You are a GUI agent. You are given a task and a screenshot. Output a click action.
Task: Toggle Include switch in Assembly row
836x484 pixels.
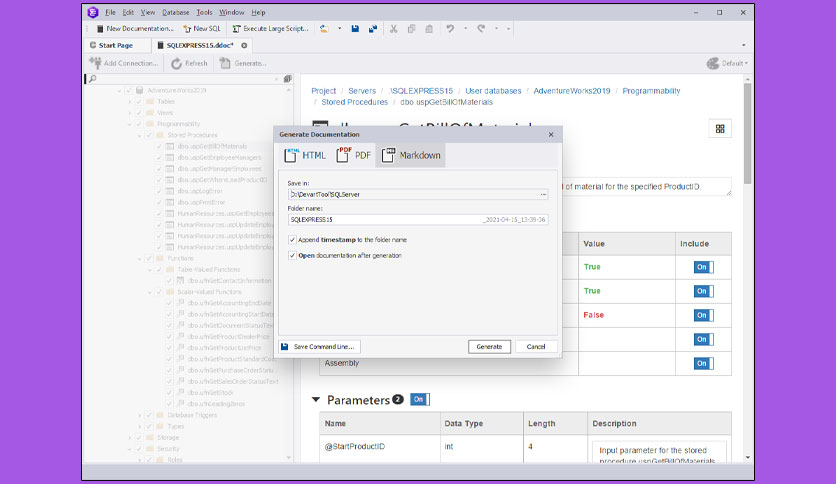[x=703, y=364]
